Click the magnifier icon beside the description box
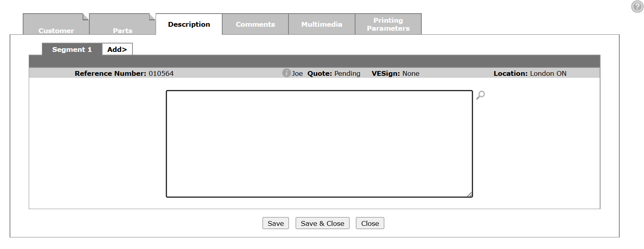Screen dimensions: 644x249 (480, 95)
